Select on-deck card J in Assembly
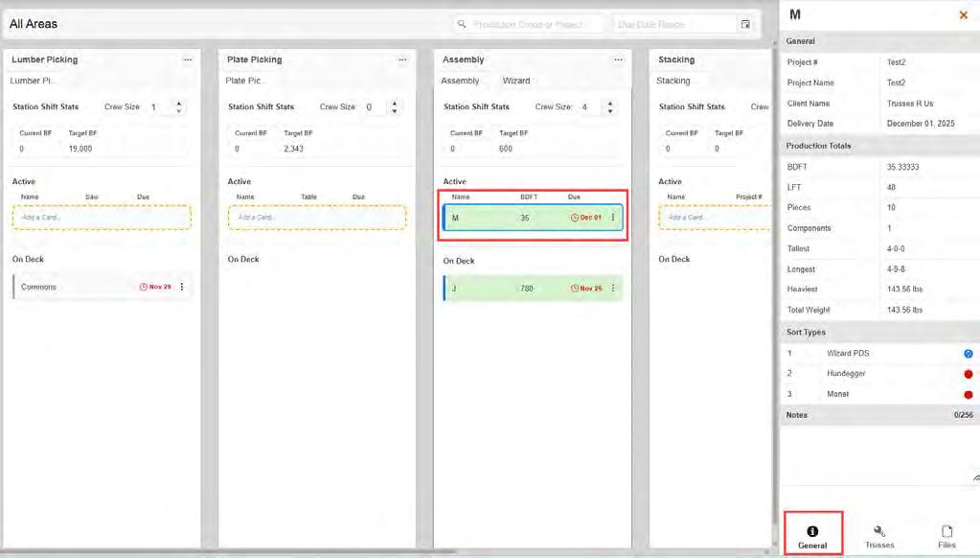 click(533, 289)
